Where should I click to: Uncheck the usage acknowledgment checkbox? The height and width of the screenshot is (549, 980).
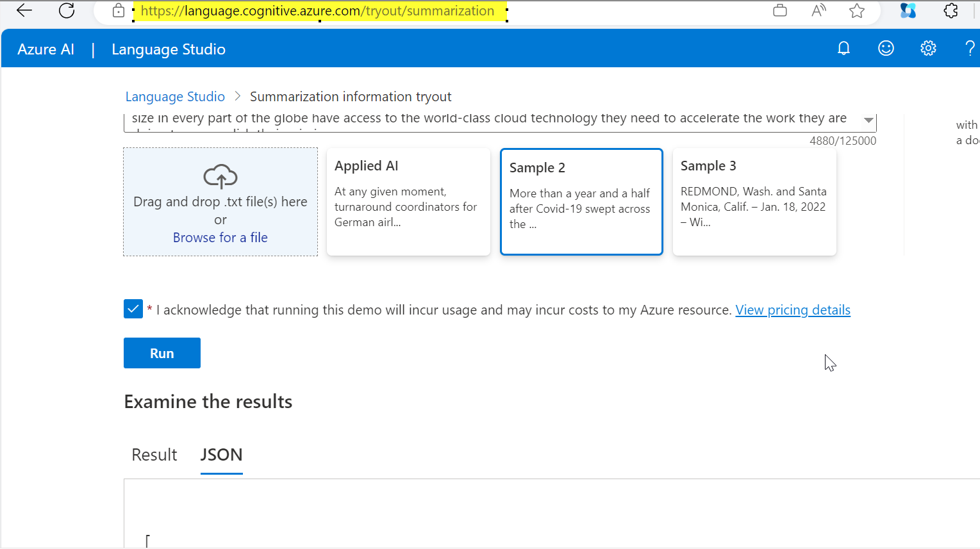[x=133, y=309]
